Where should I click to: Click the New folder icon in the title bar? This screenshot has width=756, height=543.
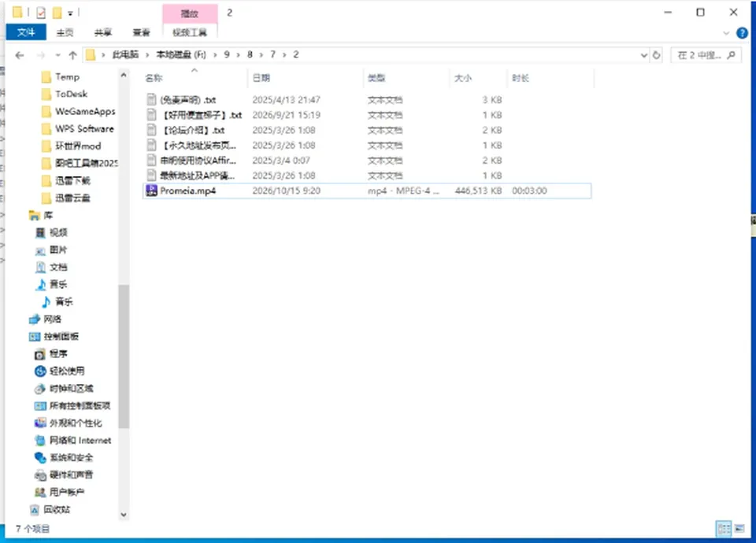pyautogui.click(x=57, y=13)
